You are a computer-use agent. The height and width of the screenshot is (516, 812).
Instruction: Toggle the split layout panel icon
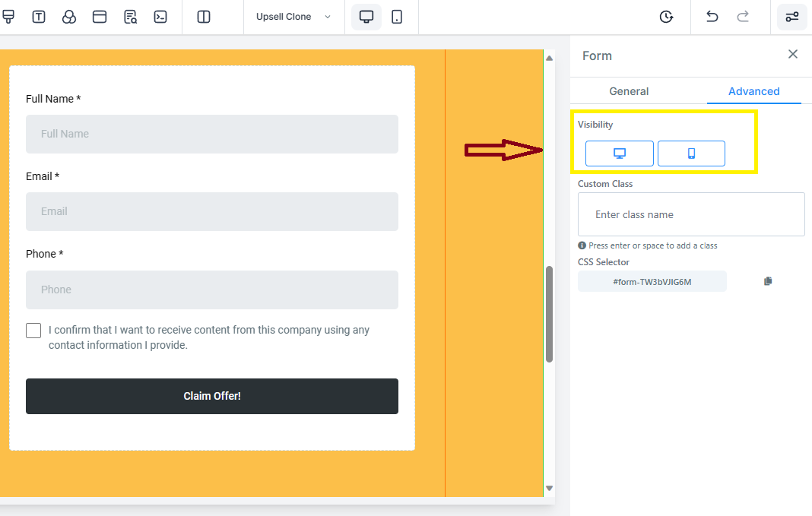(204, 17)
